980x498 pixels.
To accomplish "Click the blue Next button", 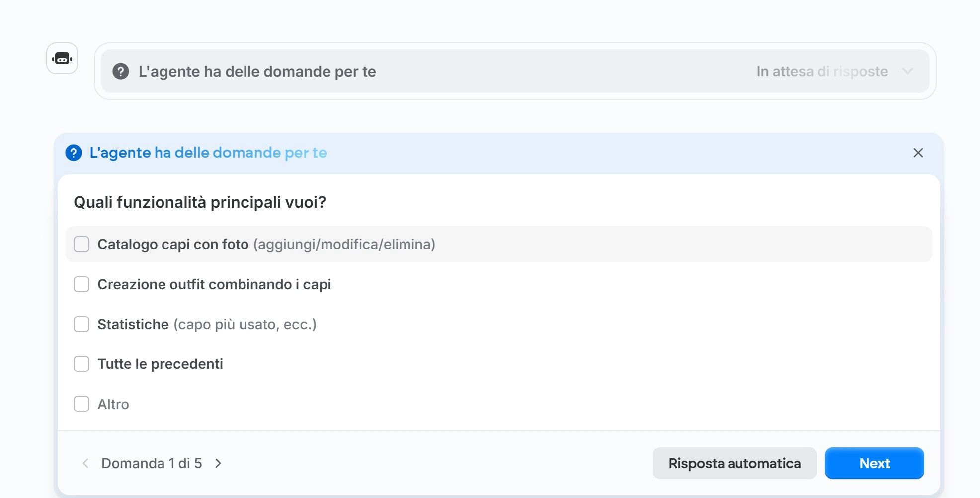I will pos(874,463).
